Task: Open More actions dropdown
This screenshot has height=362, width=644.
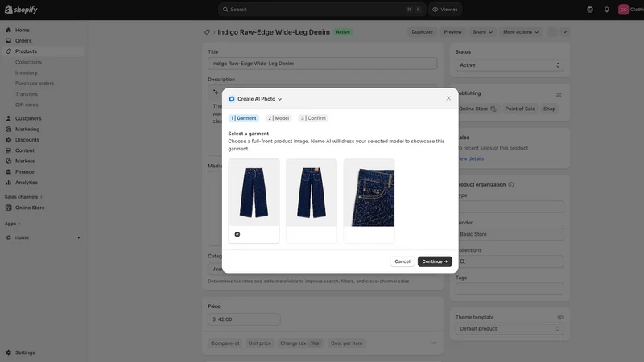Action: point(521,32)
